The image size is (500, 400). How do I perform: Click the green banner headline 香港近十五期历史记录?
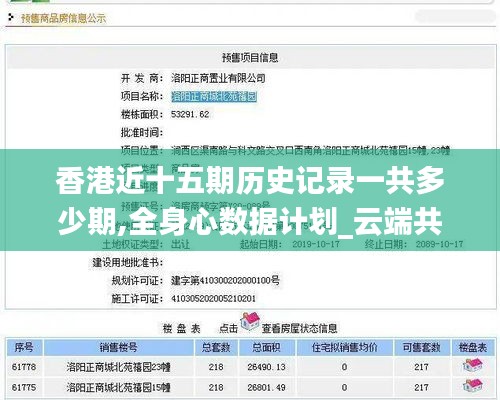click(204, 182)
